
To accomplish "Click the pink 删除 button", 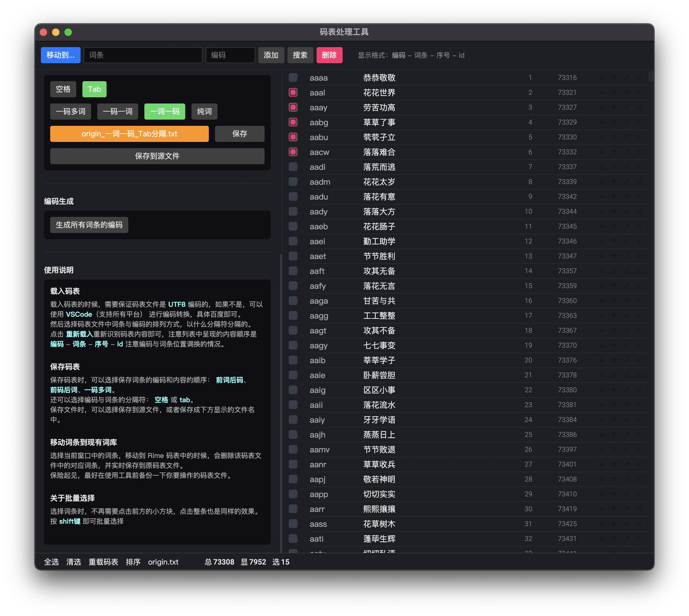I will pos(329,55).
